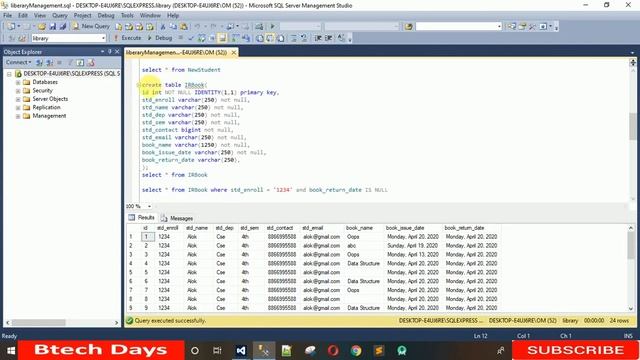Switch to the Messages tab
Viewport: 640px width, 360px height.
pyautogui.click(x=177, y=218)
